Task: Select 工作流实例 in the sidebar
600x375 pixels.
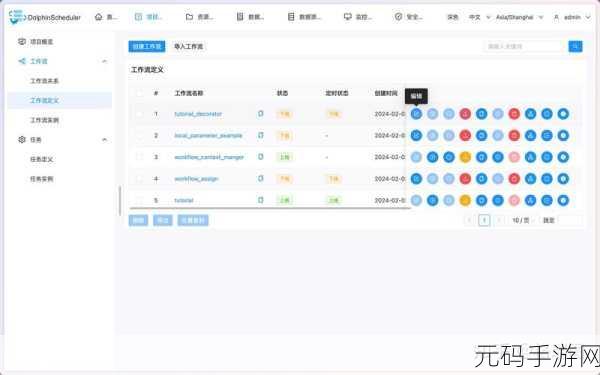Action: 44,120
